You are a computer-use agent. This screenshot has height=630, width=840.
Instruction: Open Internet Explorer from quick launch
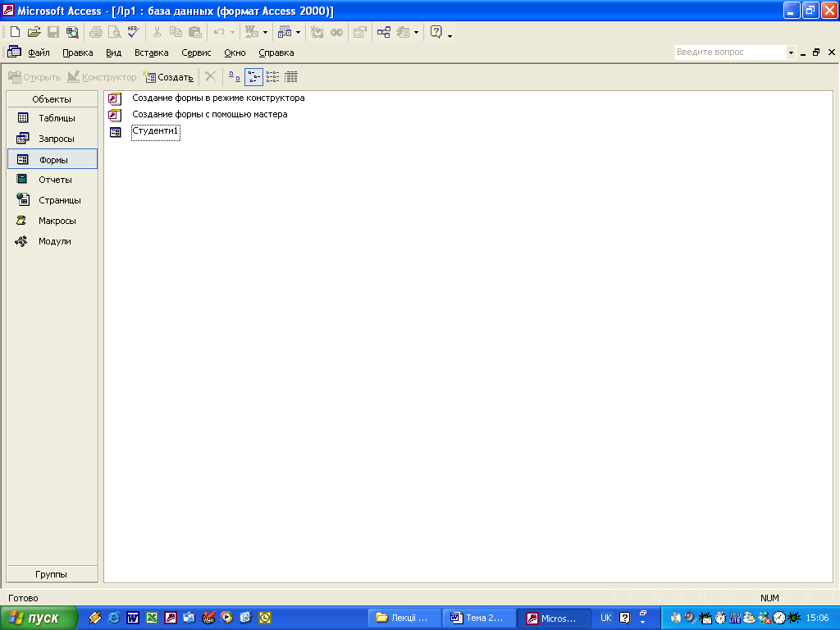113,618
